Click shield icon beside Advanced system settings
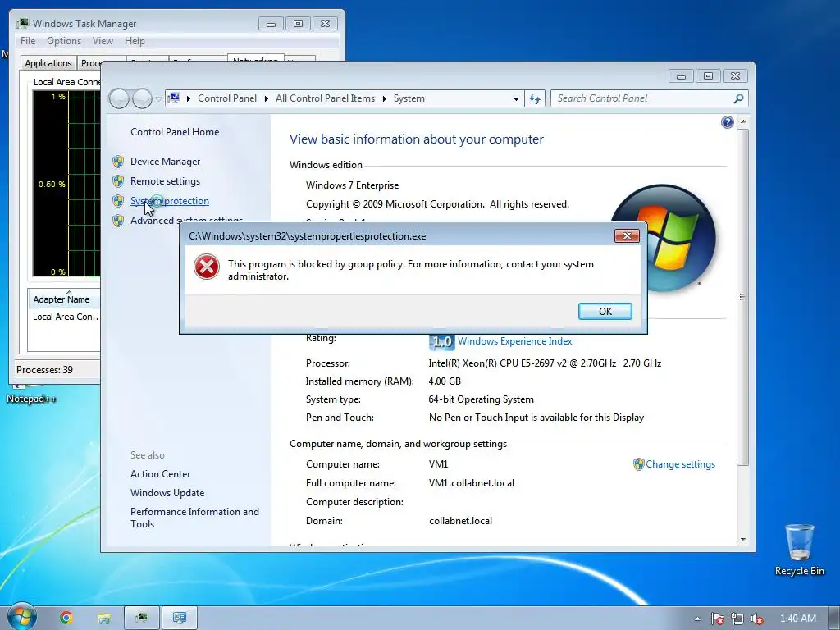840x630 pixels. pos(118,220)
